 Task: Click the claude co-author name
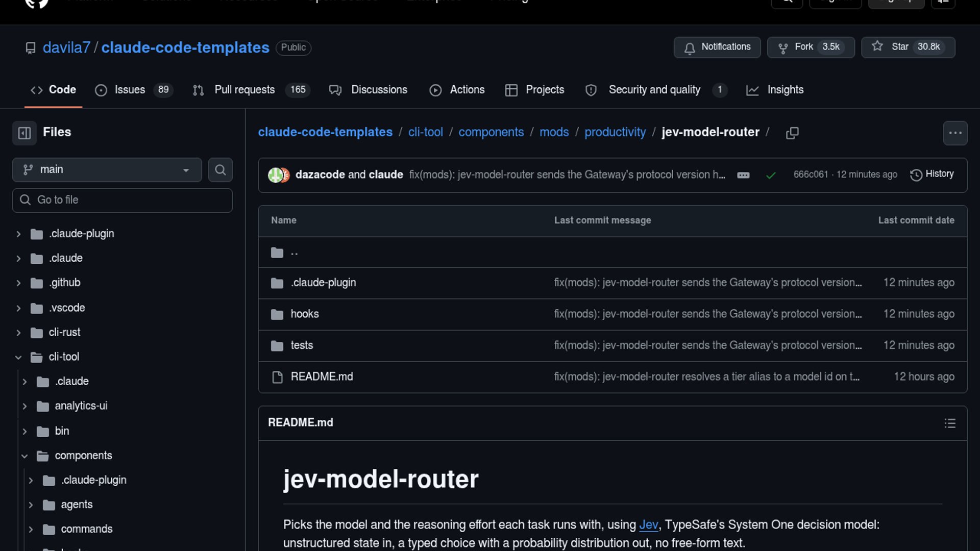tap(386, 175)
